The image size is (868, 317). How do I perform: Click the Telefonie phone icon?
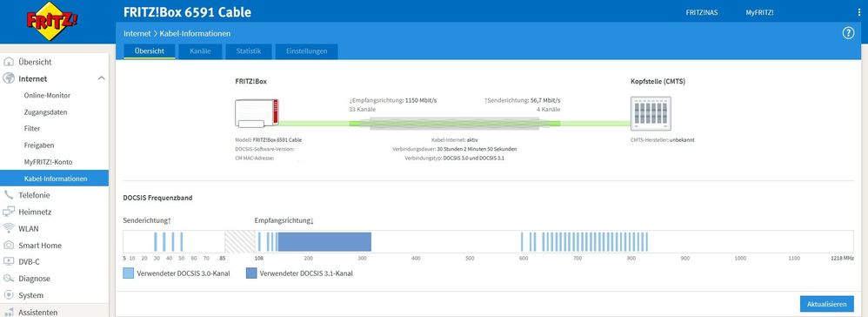point(9,195)
